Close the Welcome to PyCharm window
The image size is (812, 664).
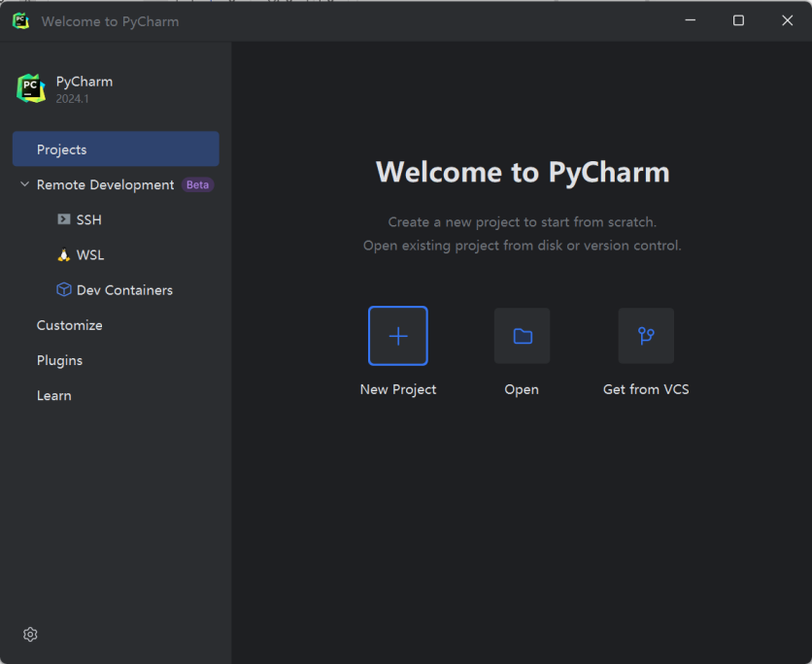787,20
